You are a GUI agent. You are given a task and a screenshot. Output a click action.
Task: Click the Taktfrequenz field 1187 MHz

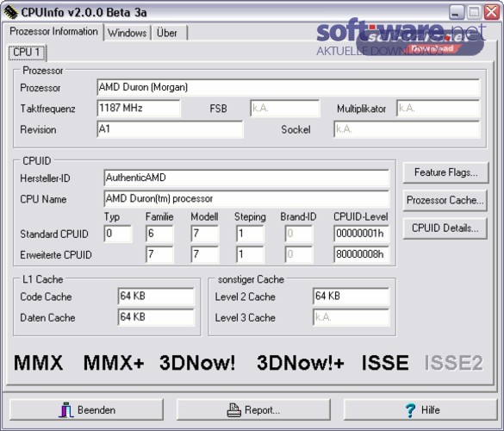pos(139,108)
